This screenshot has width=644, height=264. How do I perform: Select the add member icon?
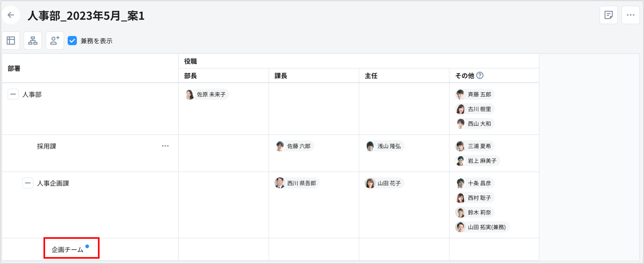(55, 40)
